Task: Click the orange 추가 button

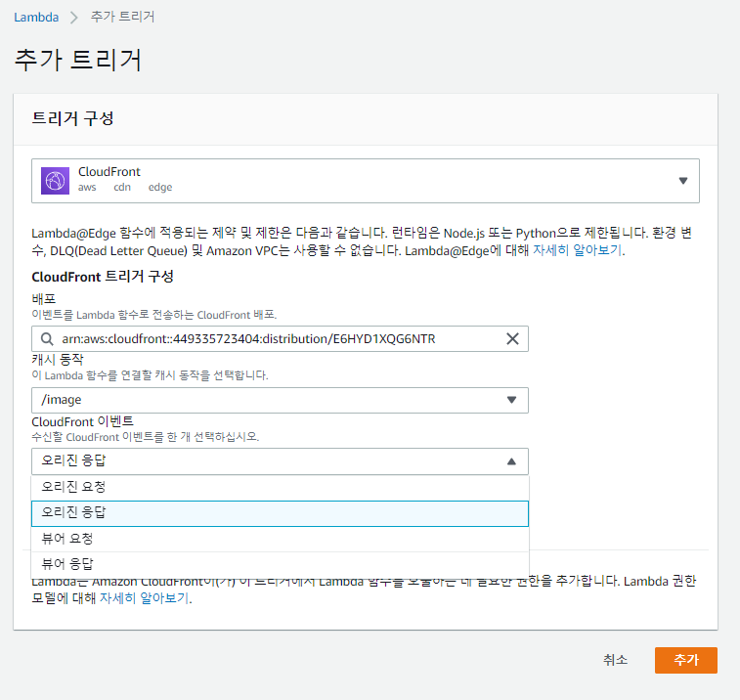Action: click(x=685, y=660)
